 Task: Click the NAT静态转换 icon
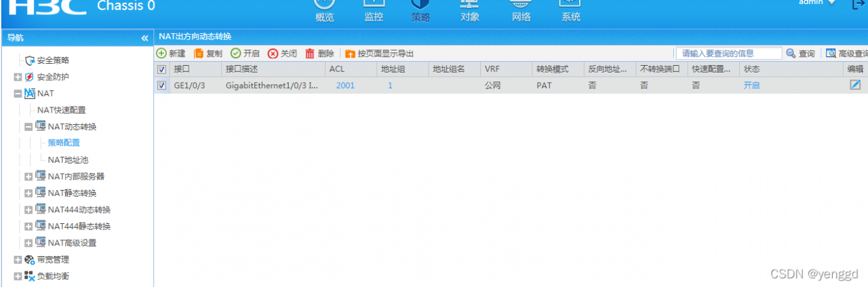[40, 193]
